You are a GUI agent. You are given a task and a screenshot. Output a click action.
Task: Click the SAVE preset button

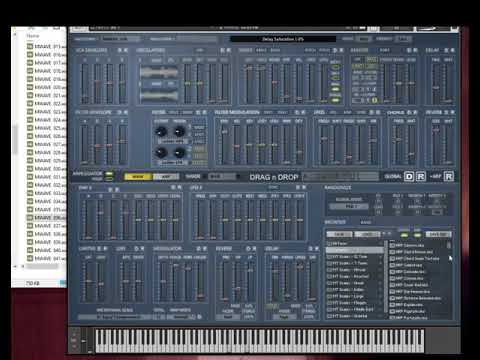click(339, 234)
